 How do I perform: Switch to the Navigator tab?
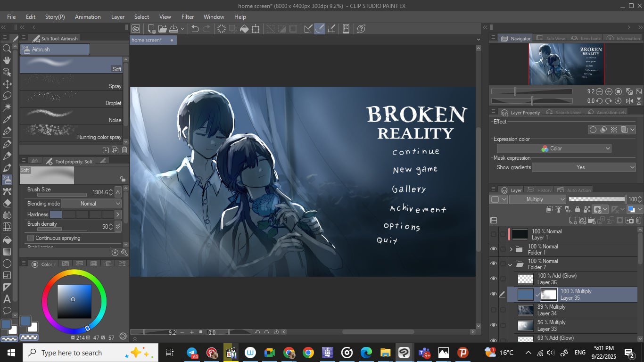[x=516, y=39]
